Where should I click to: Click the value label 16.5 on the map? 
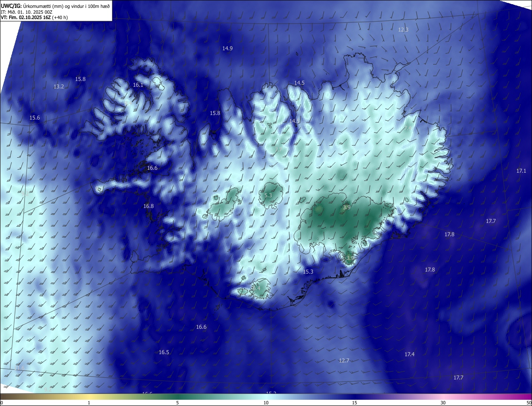pos(164,352)
